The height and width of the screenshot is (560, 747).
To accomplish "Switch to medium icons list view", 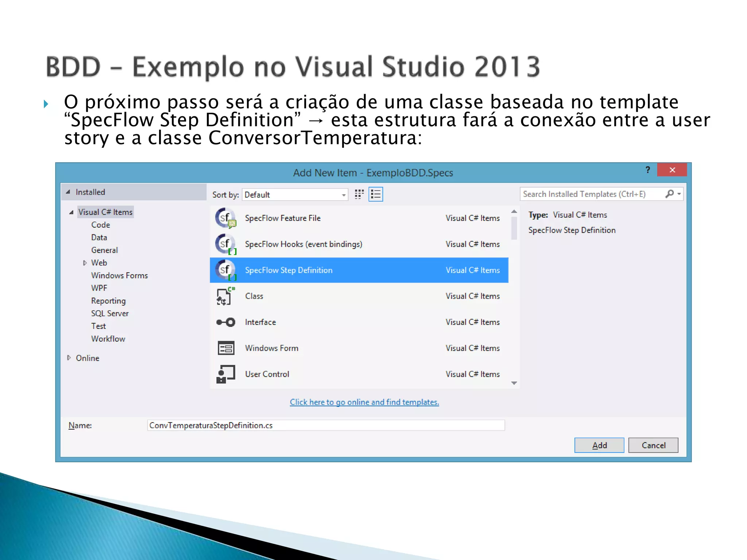I will [x=376, y=194].
